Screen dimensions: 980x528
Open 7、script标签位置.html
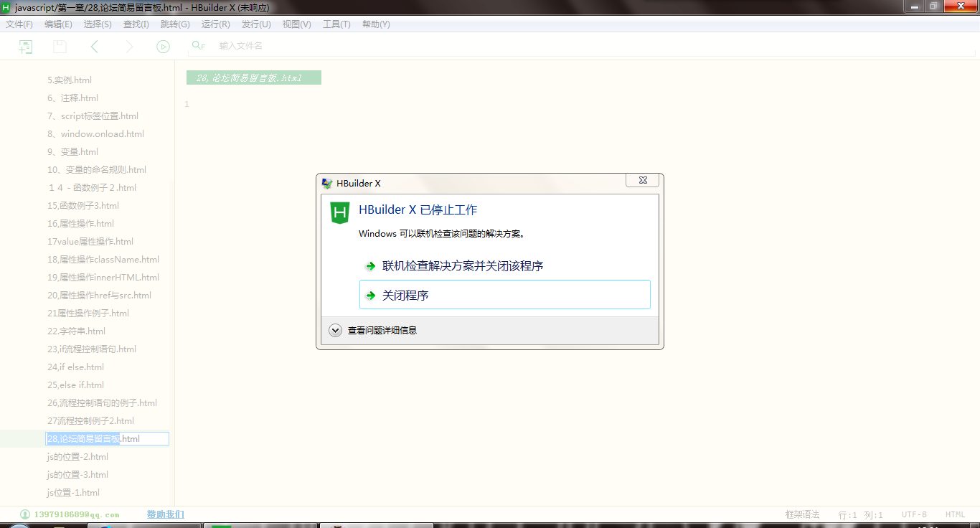point(93,116)
